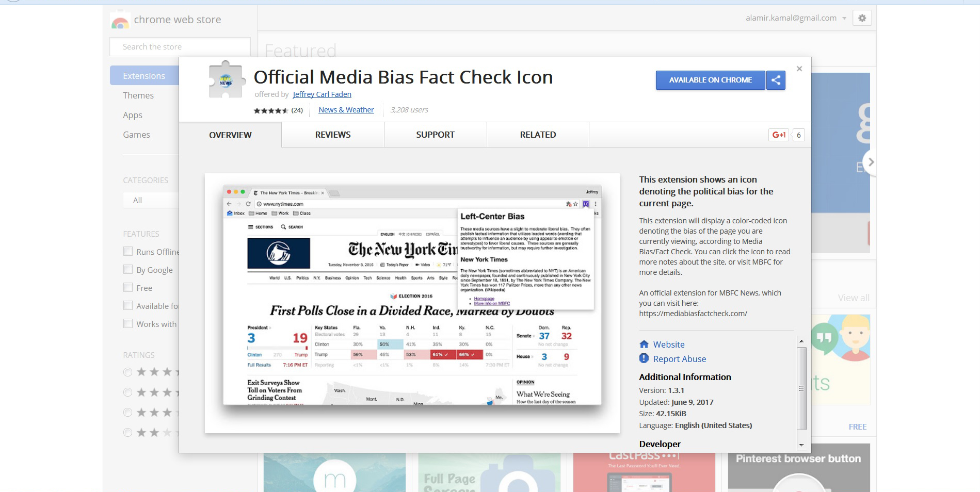The height and width of the screenshot is (492, 980).
Task: Select Apps in the sidebar
Action: tap(133, 115)
